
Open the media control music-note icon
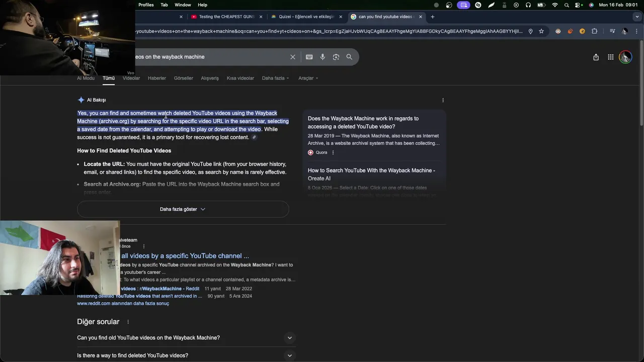point(612,31)
